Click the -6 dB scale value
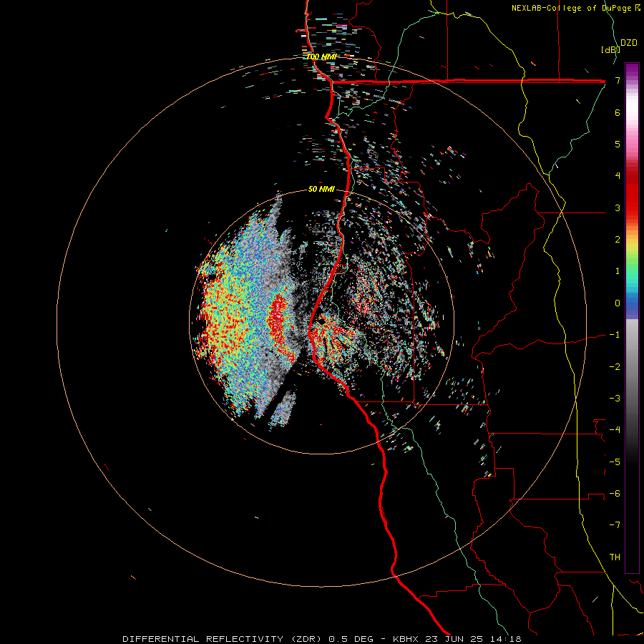This screenshot has width=644, height=644. point(615,494)
